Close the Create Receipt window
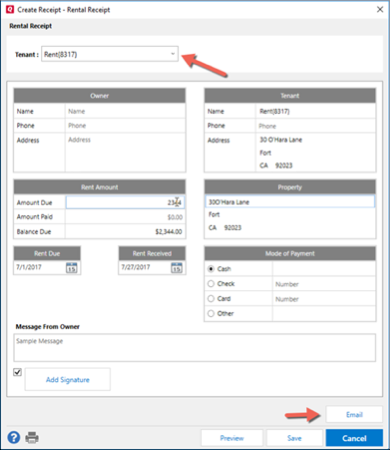Image resolution: width=390 pixels, height=450 pixels. tap(380, 9)
